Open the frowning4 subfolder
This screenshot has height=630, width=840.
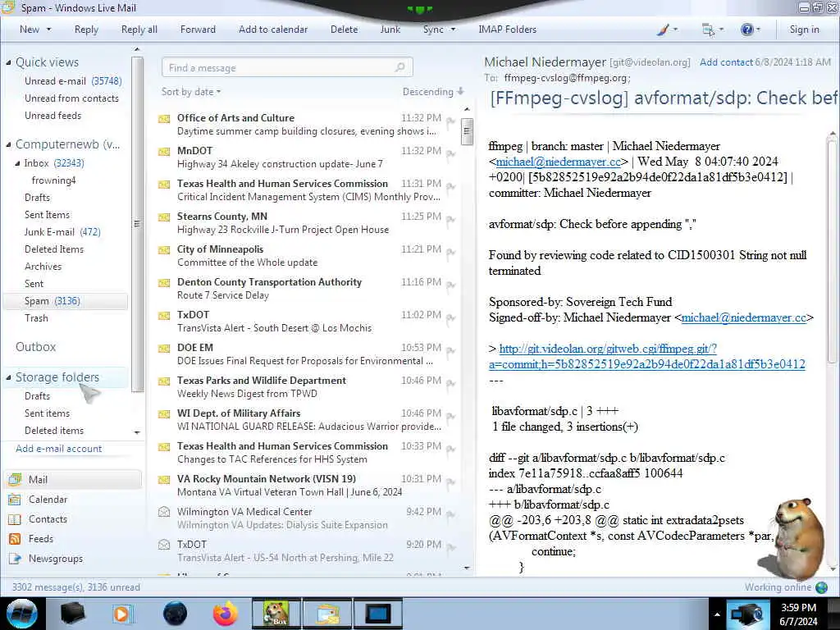[53, 180]
